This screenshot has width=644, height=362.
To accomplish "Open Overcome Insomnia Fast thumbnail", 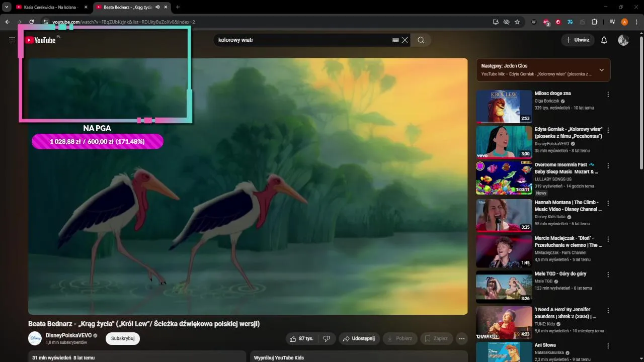I will click(x=504, y=177).
